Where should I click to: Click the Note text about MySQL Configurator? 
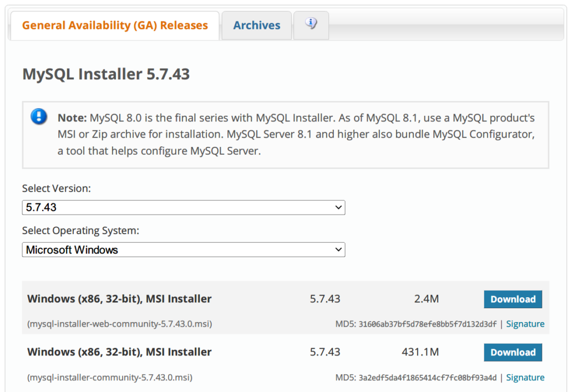[296, 134]
